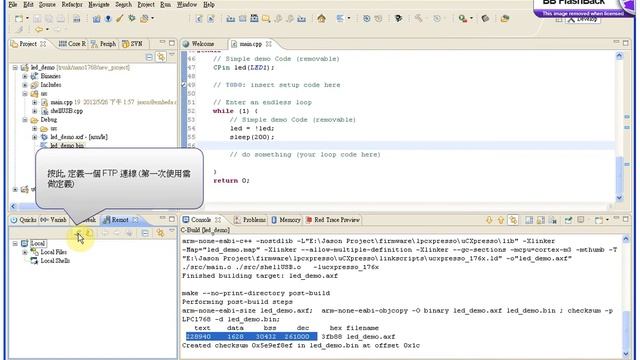This screenshot has height=360, width=640.
Task: Click console vertical scrollbar up arrow
Action: coord(626,239)
